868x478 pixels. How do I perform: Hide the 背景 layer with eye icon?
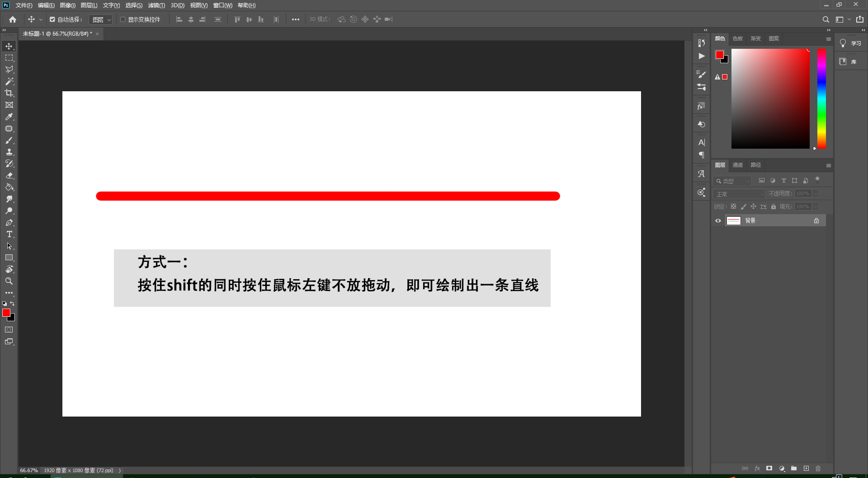(718, 220)
